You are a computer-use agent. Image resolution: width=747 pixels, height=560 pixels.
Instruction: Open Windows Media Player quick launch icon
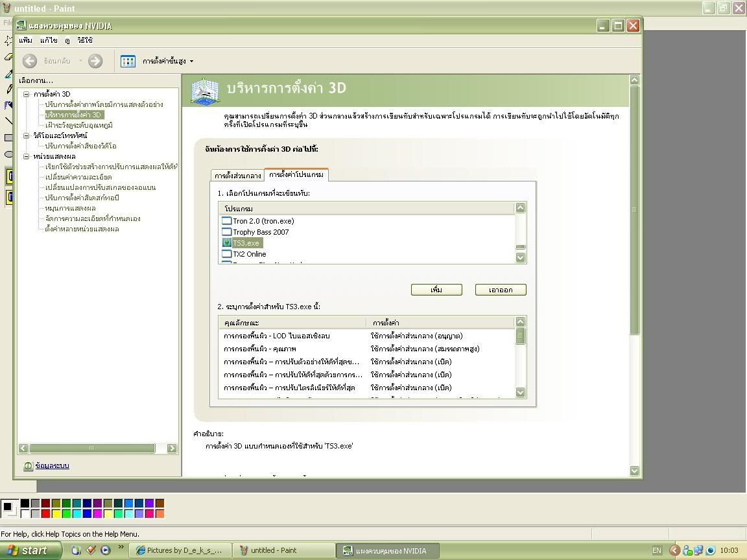105,550
